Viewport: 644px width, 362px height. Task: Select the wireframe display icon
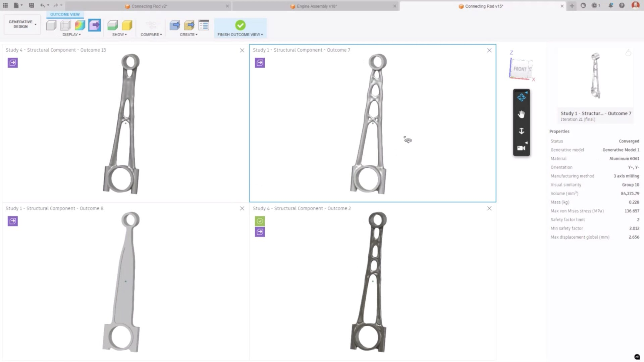(x=65, y=25)
